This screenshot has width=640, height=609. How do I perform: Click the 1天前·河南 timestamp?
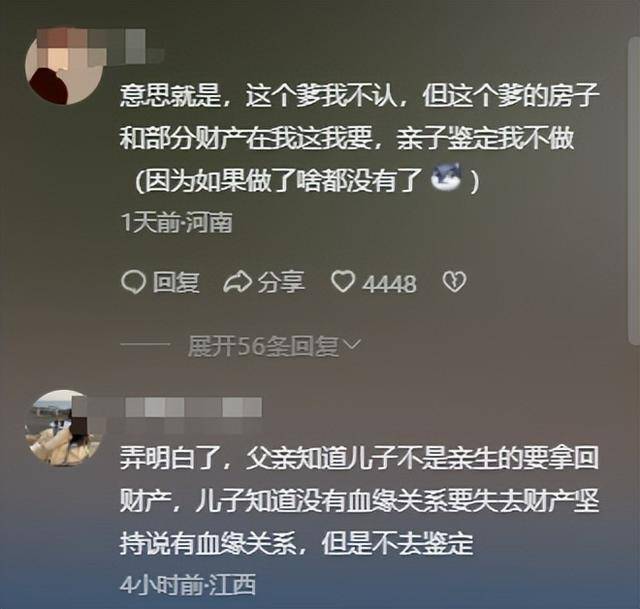(176, 223)
